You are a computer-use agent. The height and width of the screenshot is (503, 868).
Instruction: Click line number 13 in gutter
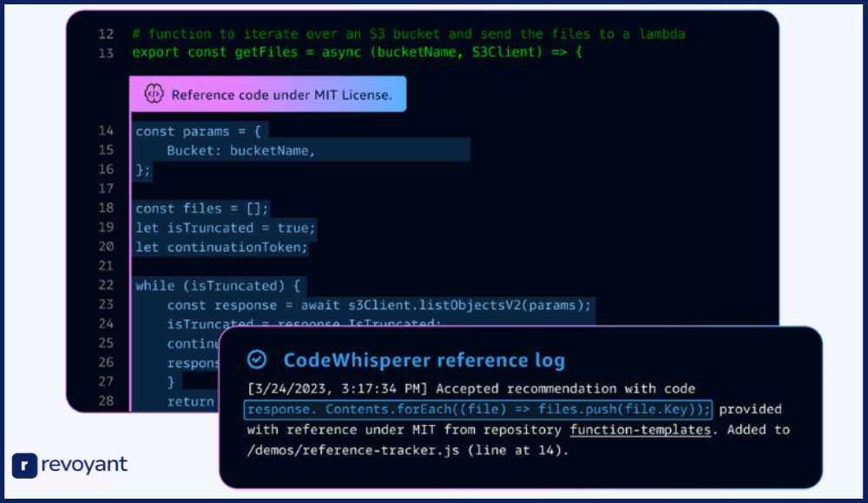click(106, 53)
